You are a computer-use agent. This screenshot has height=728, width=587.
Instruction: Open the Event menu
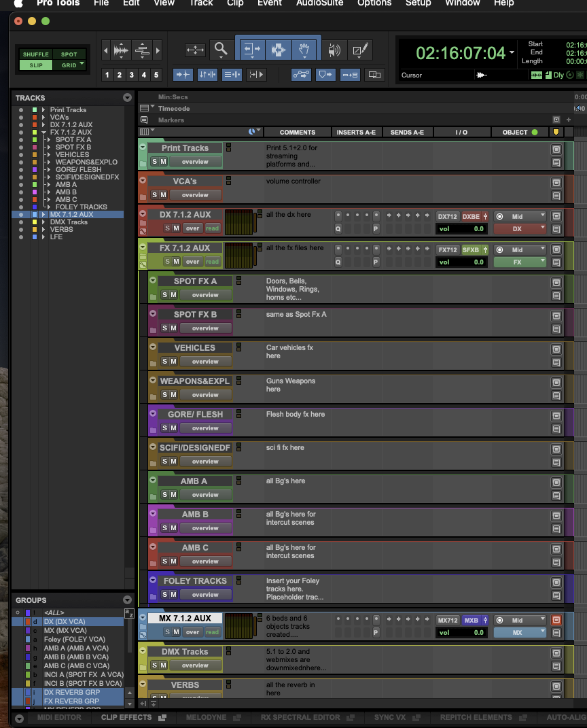pyautogui.click(x=270, y=3)
